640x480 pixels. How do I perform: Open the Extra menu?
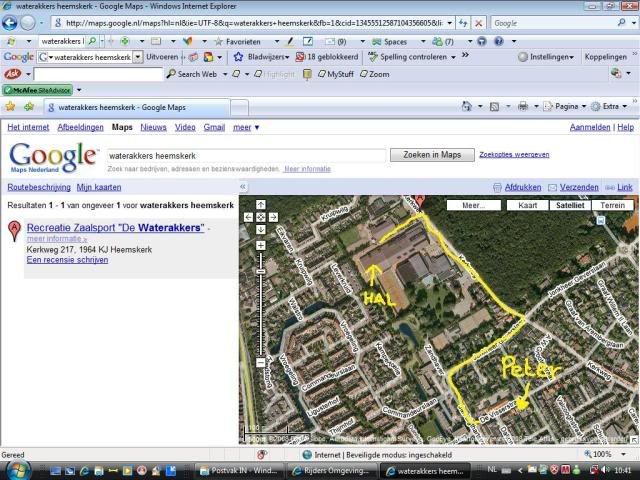click(609, 107)
